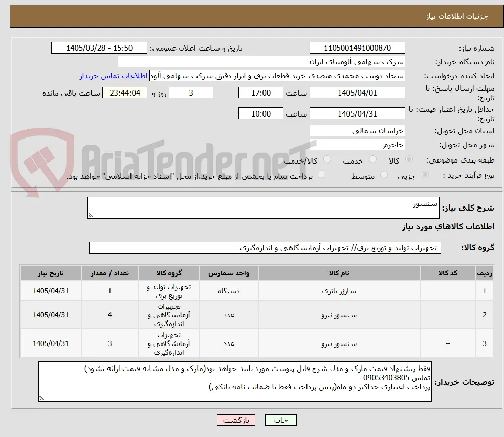Click the نام کالا column header
Image resolution: width=504 pixels, height=437 pixels.
tap(339, 273)
